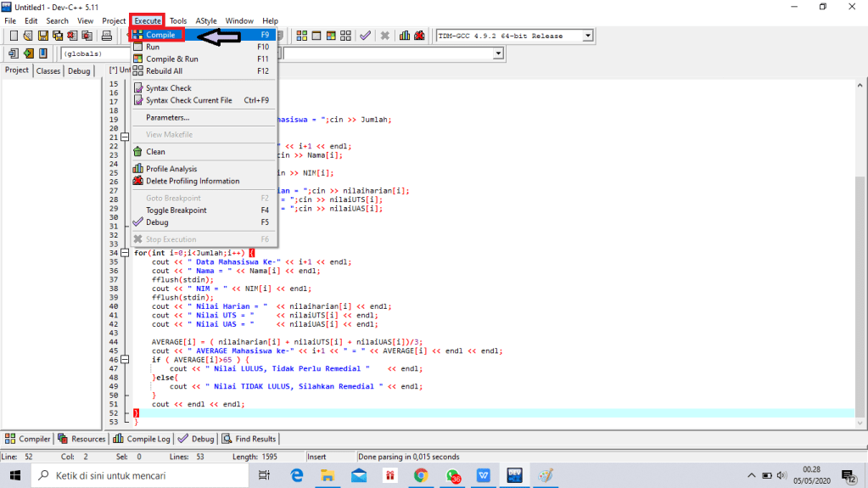Open the Compile Log bottom tab
Screen dimensions: 868x488
[143, 439]
